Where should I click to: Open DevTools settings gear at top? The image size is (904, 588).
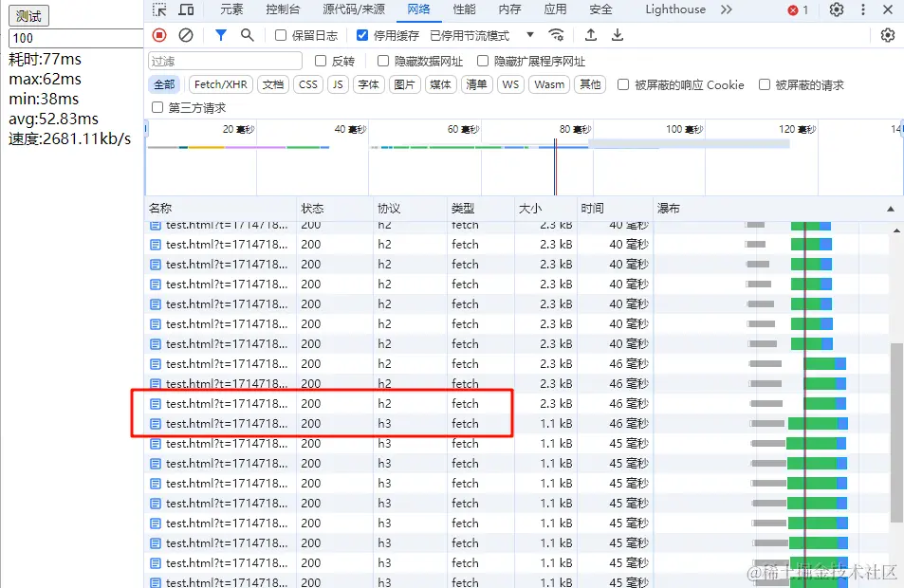(836, 9)
